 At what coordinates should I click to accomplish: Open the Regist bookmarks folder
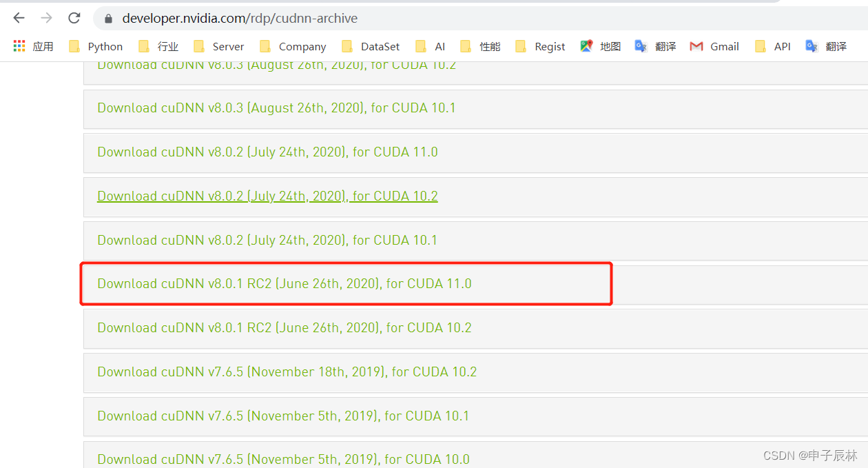[540, 46]
